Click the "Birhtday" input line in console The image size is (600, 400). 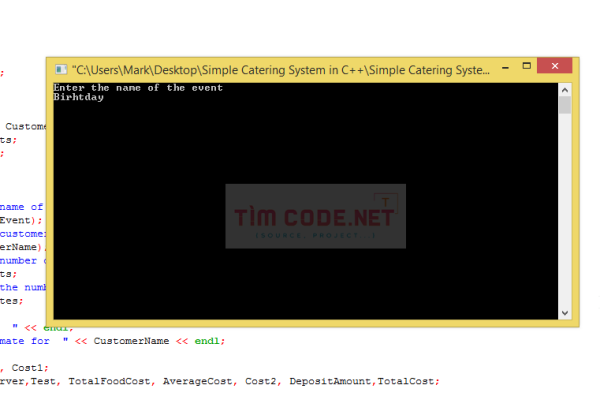point(78,97)
